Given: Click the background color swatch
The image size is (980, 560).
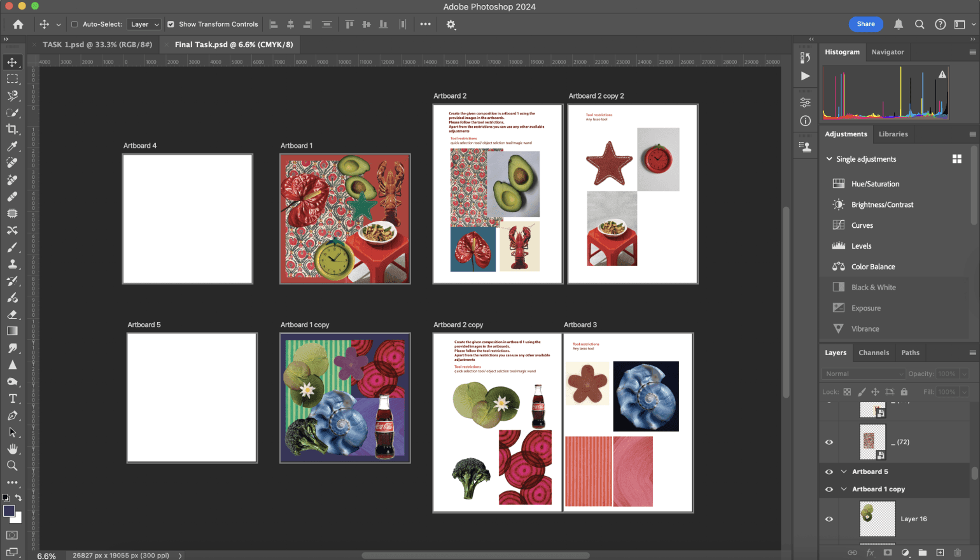Looking at the screenshot, I should click(18, 519).
